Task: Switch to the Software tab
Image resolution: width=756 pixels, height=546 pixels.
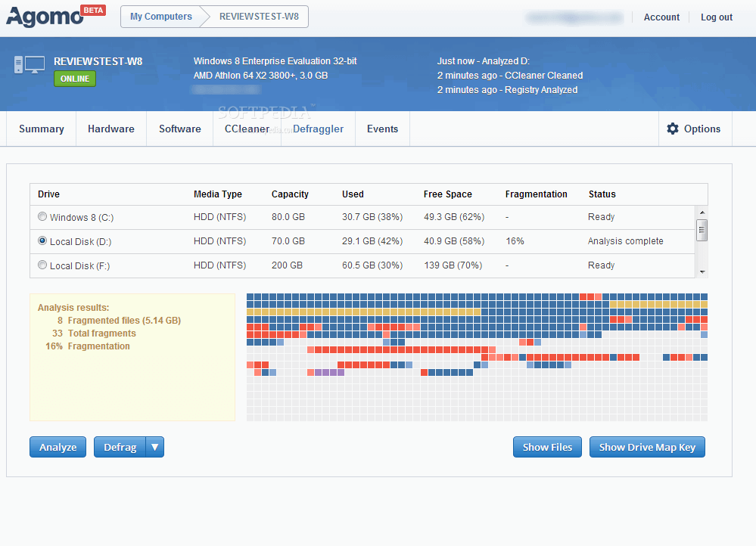Action: tap(180, 129)
